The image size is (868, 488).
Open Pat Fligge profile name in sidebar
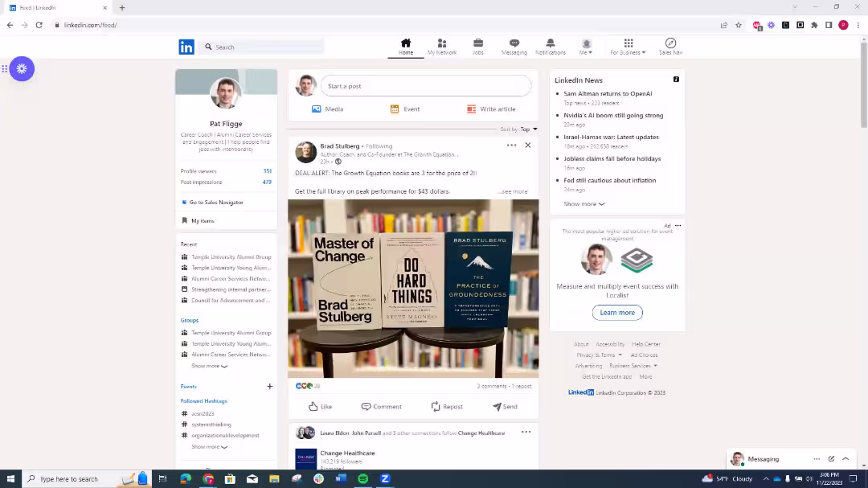pyautogui.click(x=226, y=124)
